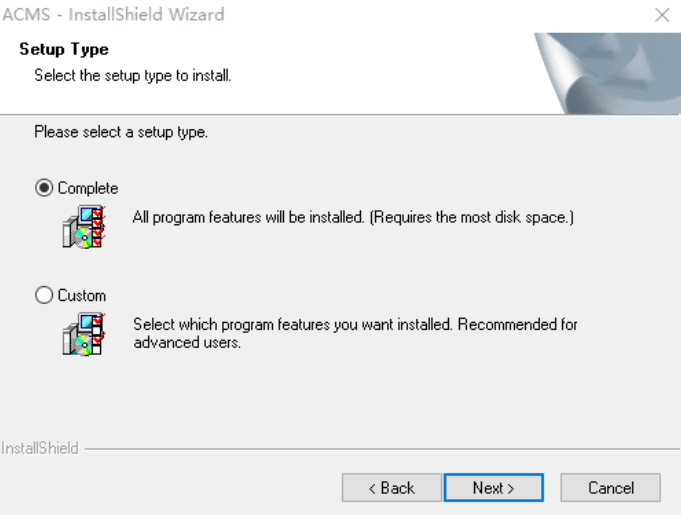The image size is (681, 515).
Task: Click the Complete setup computer icon
Action: [x=84, y=227]
